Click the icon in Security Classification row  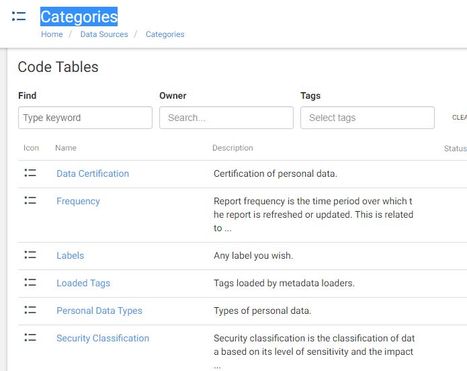pos(30,337)
